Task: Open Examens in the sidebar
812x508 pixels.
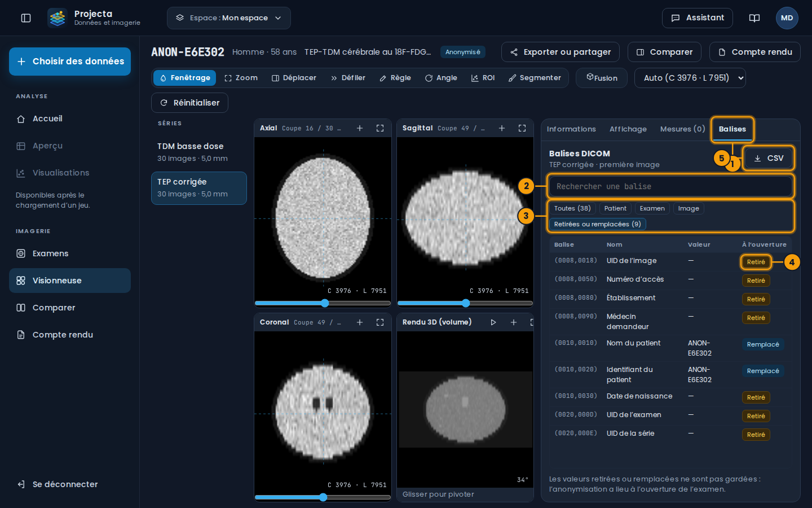Action: [70, 253]
